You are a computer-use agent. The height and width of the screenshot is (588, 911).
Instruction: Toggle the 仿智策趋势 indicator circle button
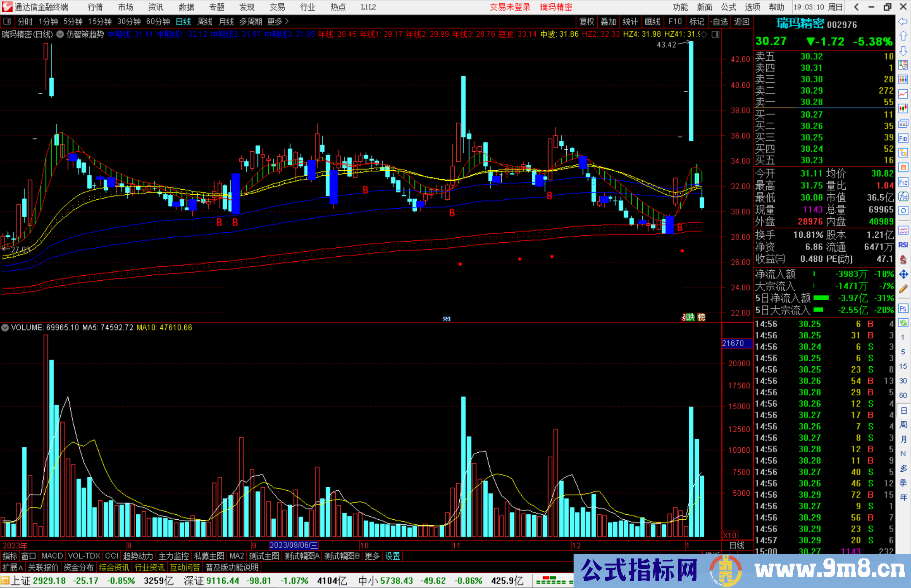[x=60, y=34]
